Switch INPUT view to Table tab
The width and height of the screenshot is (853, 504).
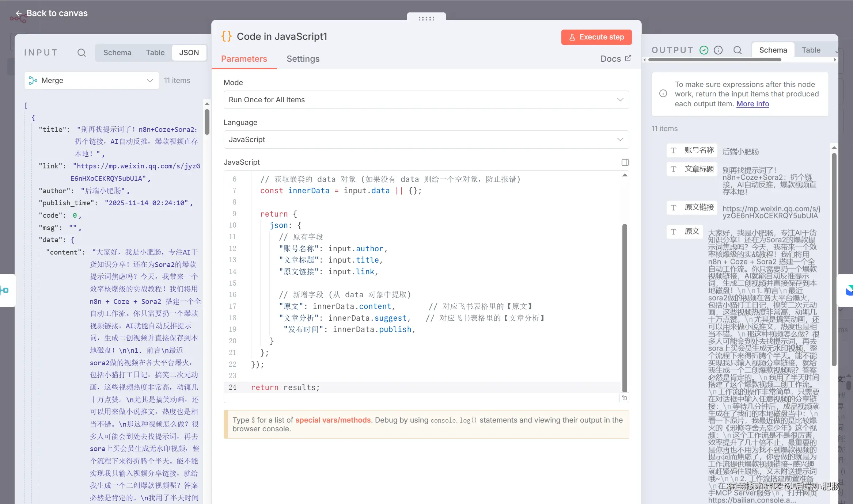point(155,53)
